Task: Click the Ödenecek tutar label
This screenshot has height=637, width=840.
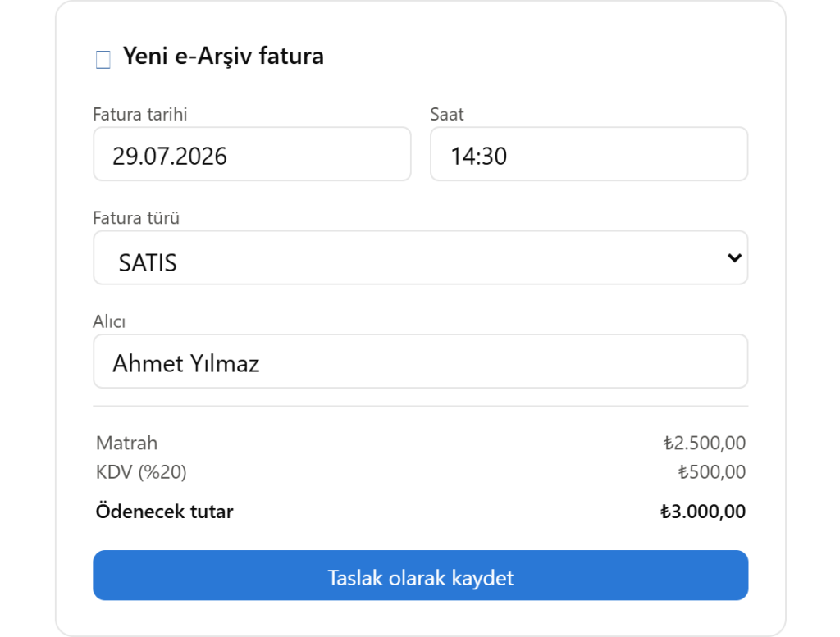Action: tap(164, 512)
